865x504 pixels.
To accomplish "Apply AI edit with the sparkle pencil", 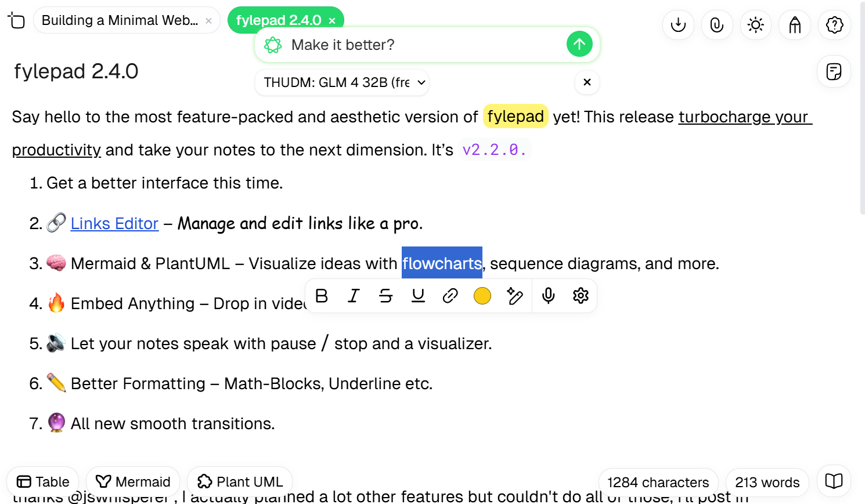I will [515, 296].
